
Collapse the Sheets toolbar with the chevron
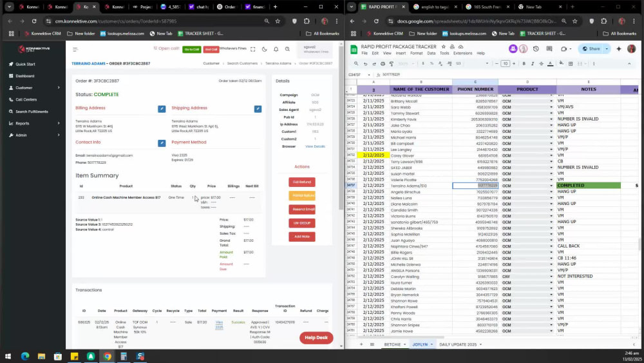629,64
